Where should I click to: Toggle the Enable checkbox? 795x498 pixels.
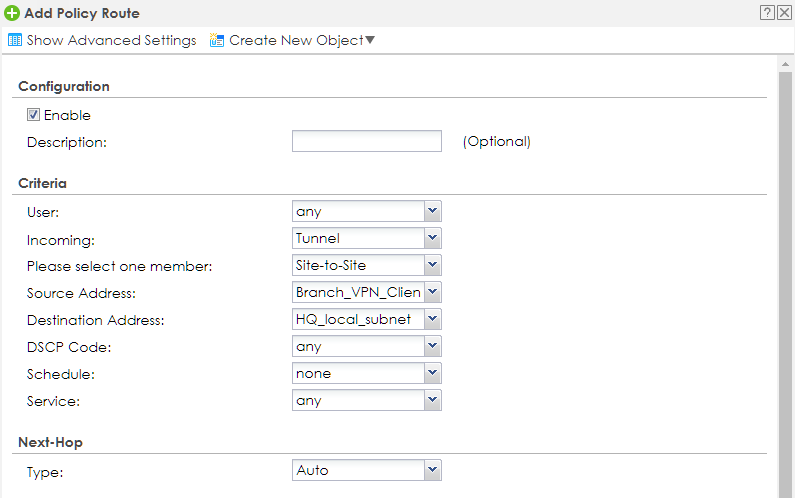33,115
